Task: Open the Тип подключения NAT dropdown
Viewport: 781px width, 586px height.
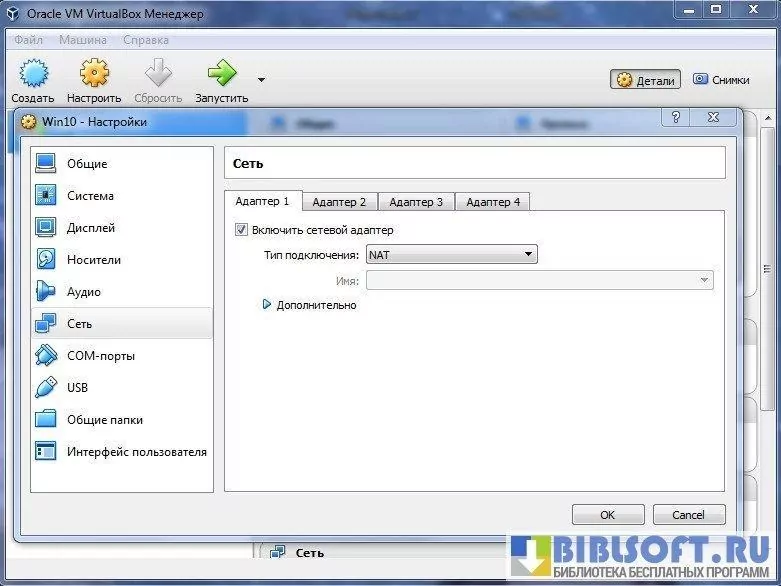Action: point(452,255)
